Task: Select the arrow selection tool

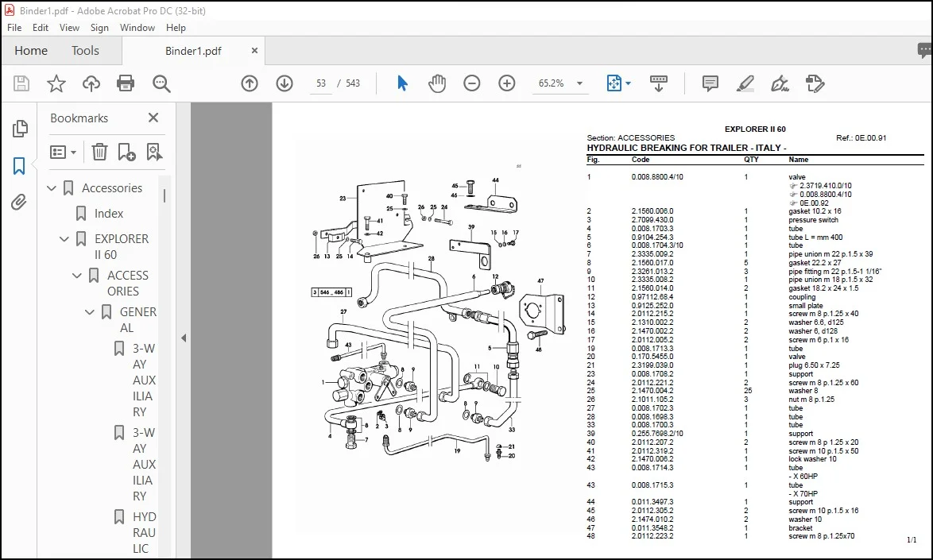Action: [x=402, y=83]
